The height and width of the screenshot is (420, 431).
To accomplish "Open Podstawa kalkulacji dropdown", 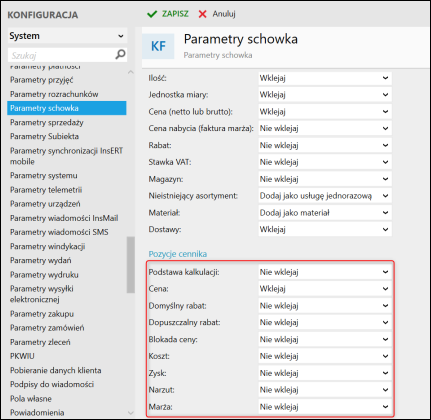I will (x=325, y=272).
